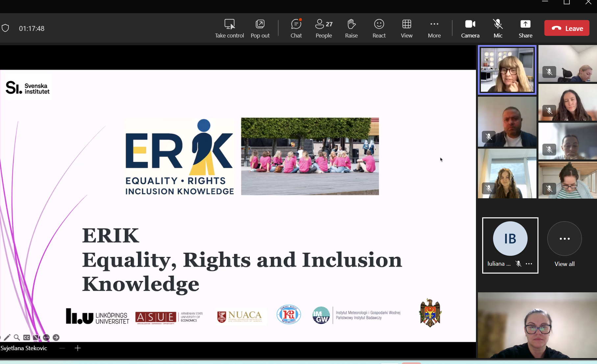
Task: Leave the meeting
Action: [x=567, y=28]
